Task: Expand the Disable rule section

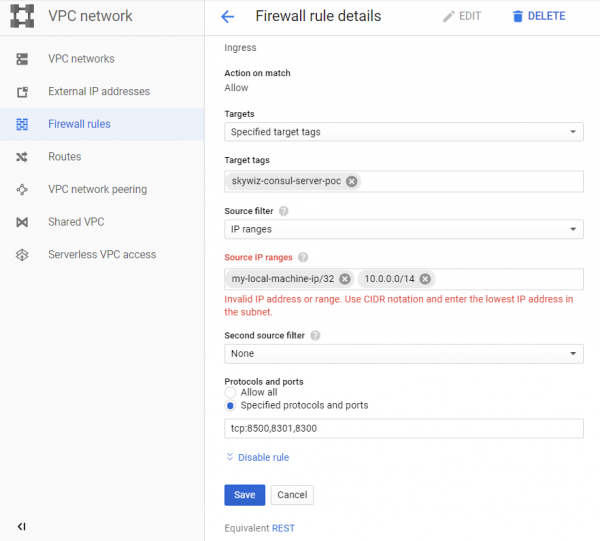Action: point(258,457)
